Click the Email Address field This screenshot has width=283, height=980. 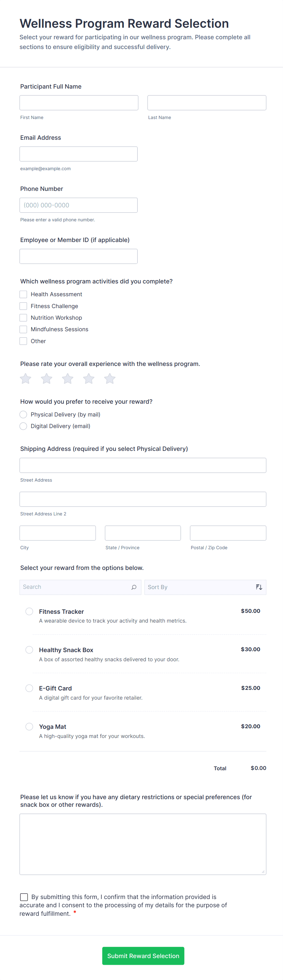coord(79,154)
